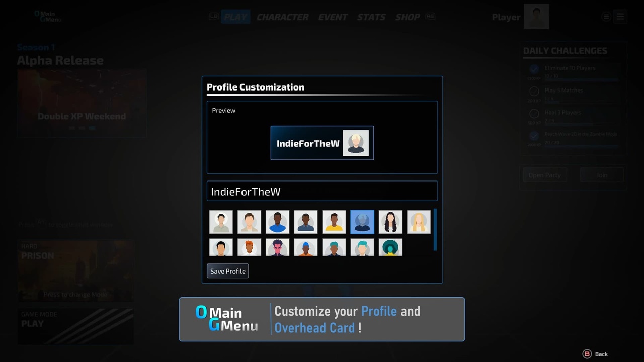Click the B Back icon at bottom right
This screenshot has height=362, width=644.
588,354
